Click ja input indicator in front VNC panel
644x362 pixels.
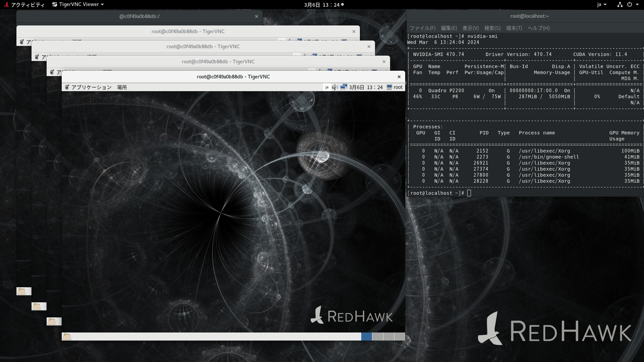pyautogui.click(x=327, y=87)
